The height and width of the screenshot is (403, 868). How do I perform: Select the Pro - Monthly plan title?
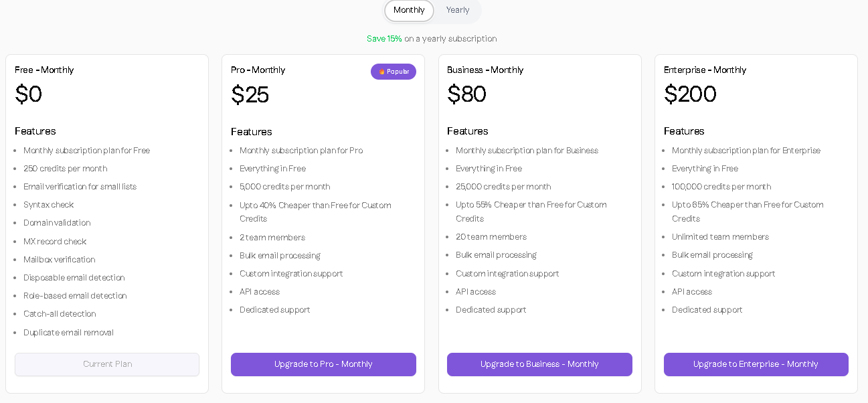click(258, 70)
